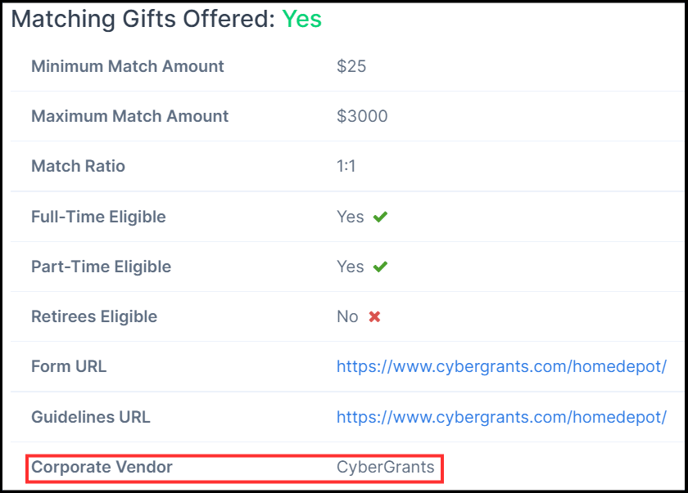Select the Full-Time Eligible label
The width and height of the screenshot is (688, 493).
[x=99, y=217]
